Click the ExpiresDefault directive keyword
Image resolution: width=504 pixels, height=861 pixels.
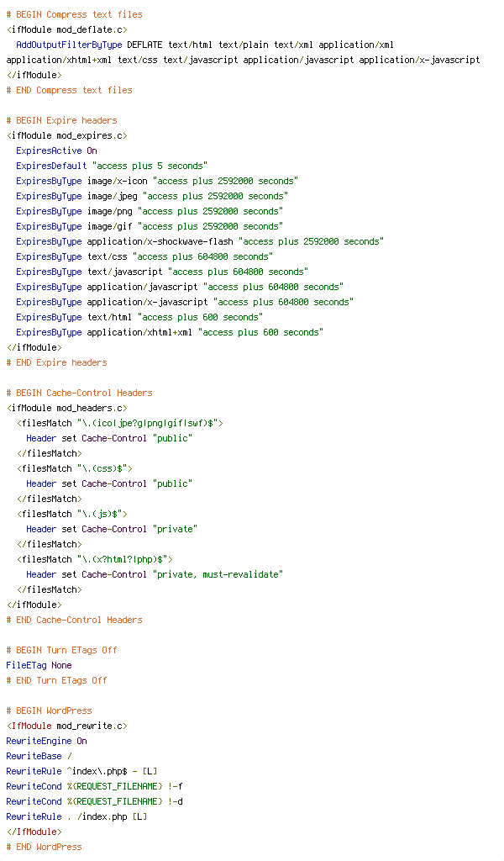point(51,166)
